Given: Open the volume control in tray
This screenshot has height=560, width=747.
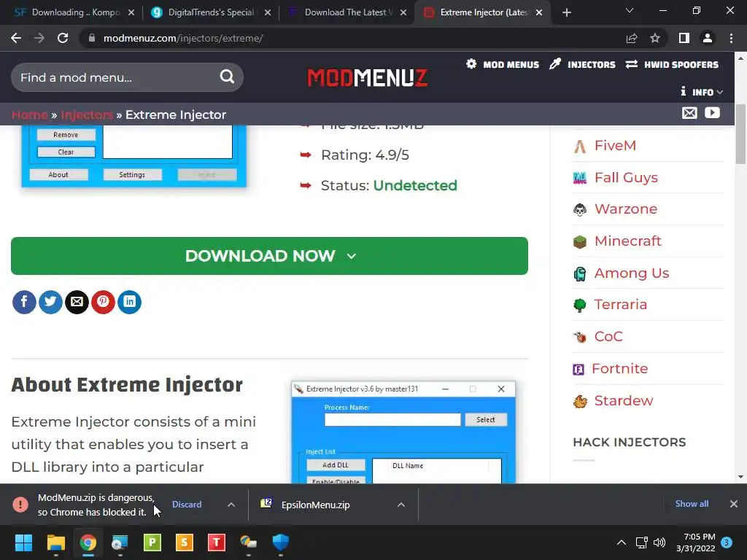Looking at the screenshot, I should 659,542.
